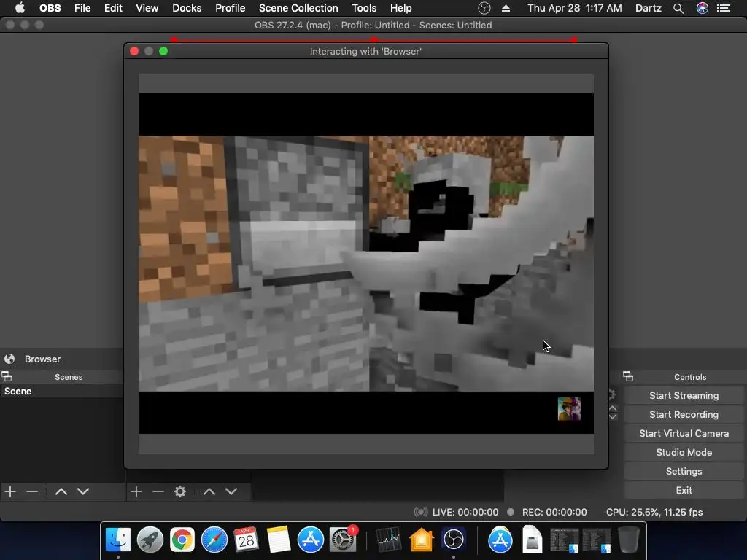Move source up with arrow icon
Image resolution: width=747 pixels, height=560 pixels.
(x=209, y=491)
